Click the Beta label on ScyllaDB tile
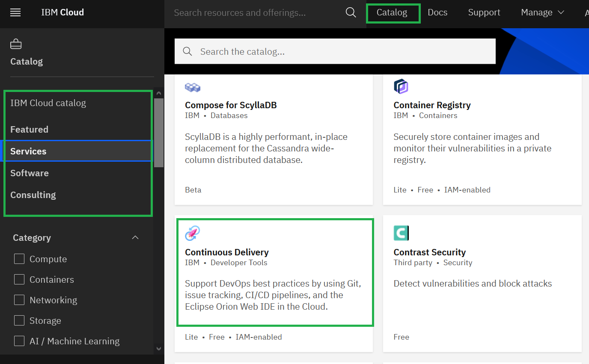589x364 pixels. [193, 189]
